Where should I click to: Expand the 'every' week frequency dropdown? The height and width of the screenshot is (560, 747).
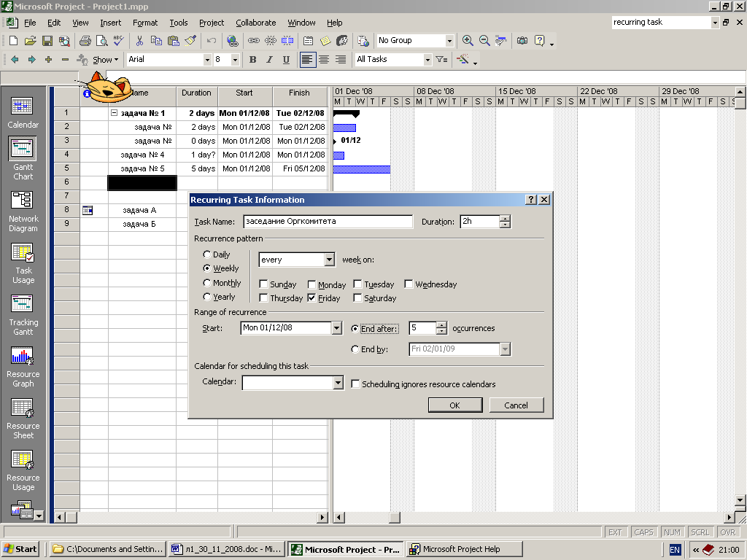pos(329,260)
